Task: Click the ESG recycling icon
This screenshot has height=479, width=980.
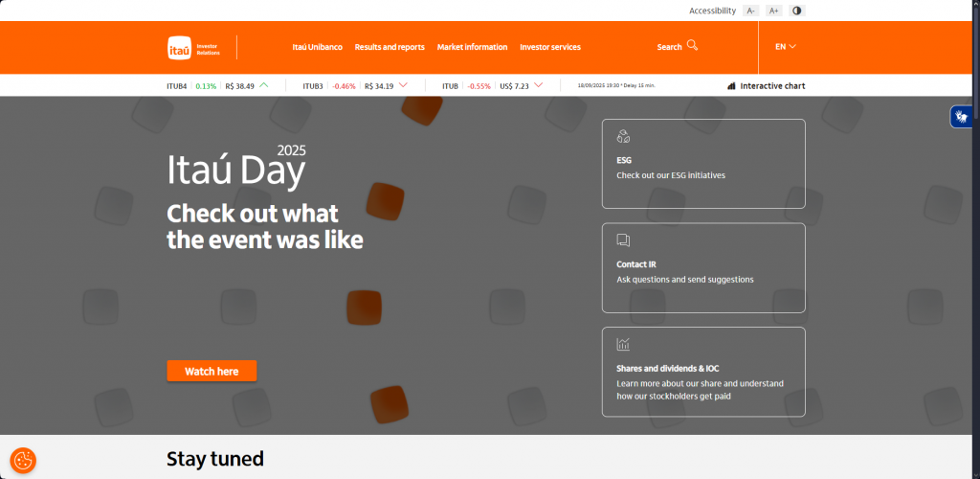Action: [623, 136]
